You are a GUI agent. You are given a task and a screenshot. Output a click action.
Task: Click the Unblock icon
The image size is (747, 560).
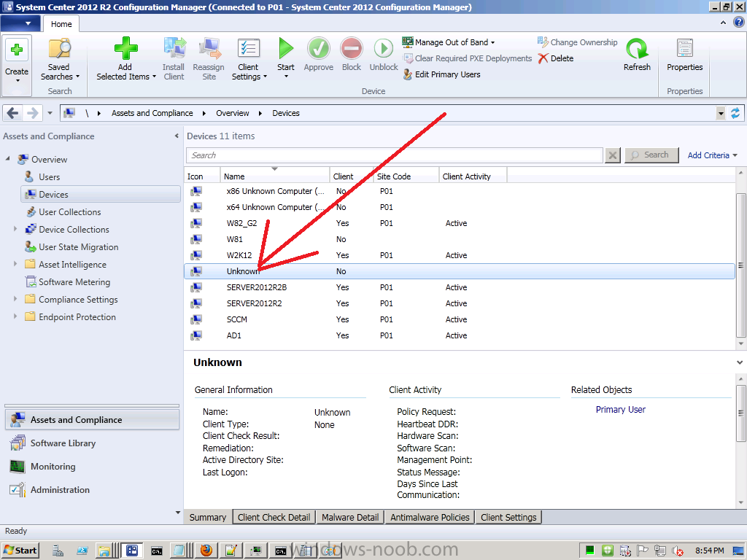pos(384,49)
